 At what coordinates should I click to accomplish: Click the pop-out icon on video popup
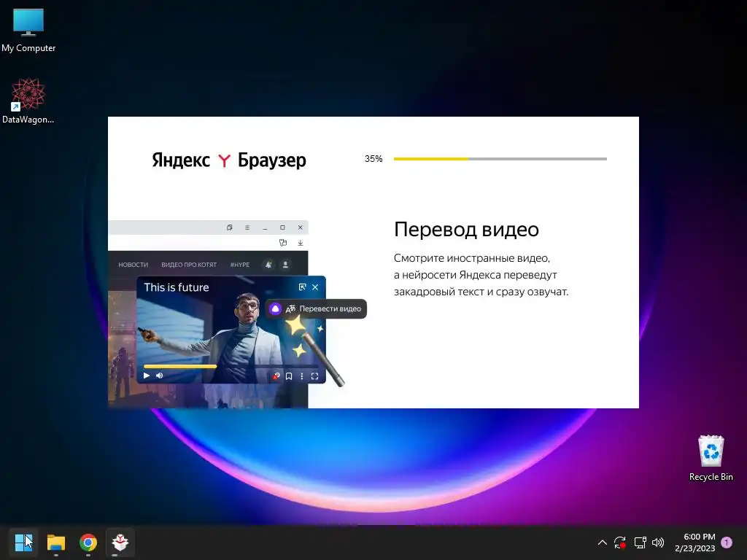point(302,287)
